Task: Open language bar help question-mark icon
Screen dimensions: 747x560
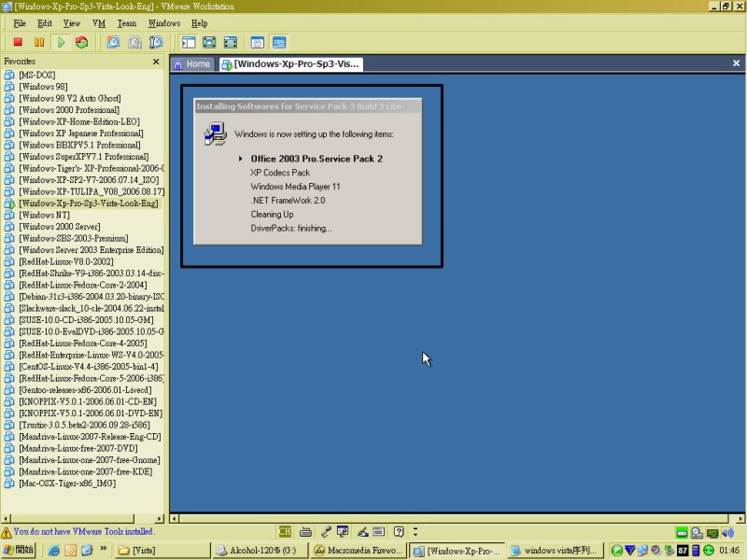Action: click(399, 531)
